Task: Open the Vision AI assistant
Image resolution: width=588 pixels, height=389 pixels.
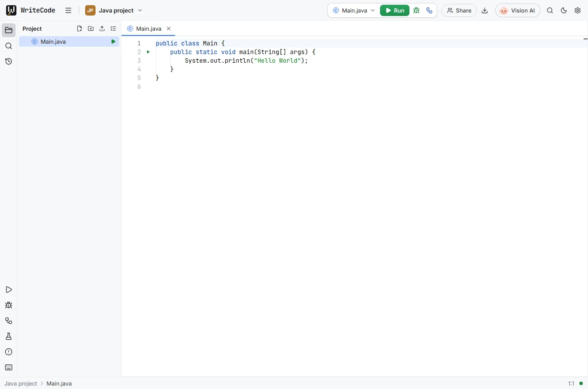Action: (x=518, y=10)
